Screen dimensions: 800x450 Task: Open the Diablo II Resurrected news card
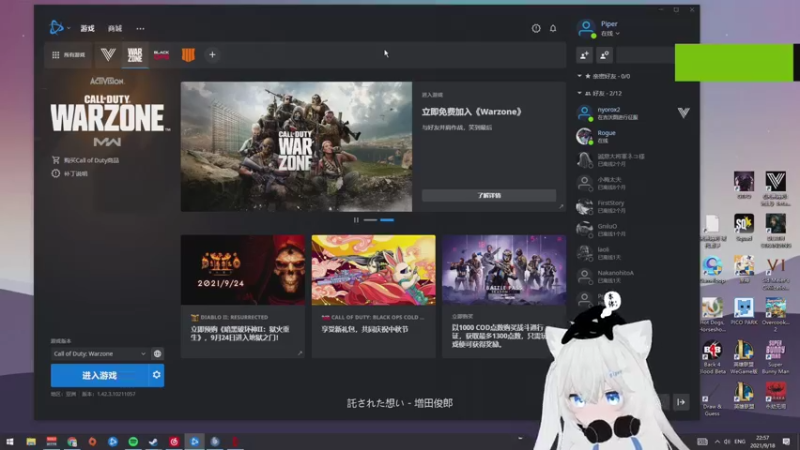click(x=243, y=296)
